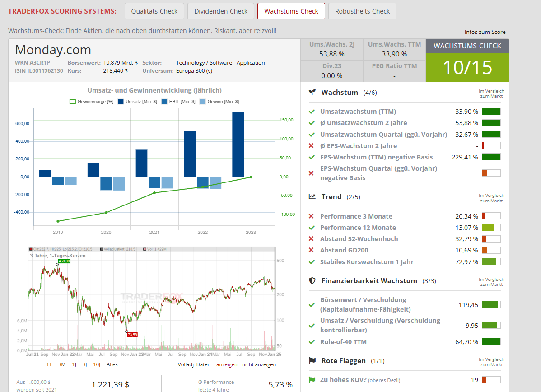Click the Rote Flaggen flag icon
The width and height of the screenshot is (541, 392).
[312, 360]
